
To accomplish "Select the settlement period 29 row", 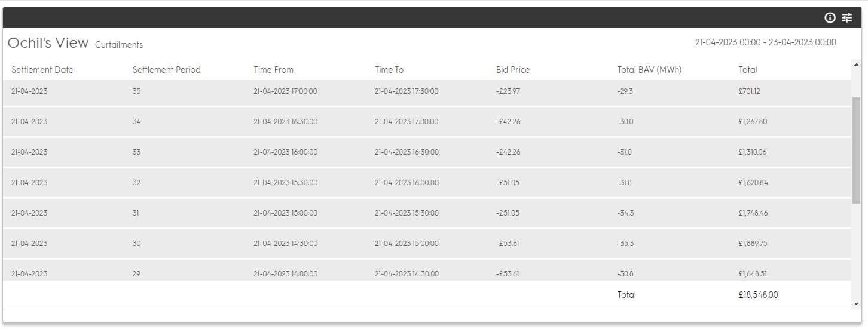I will tap(427, 270).
